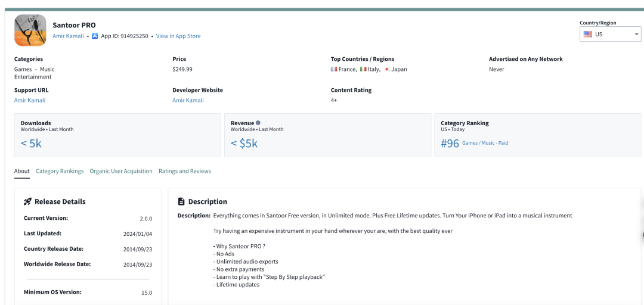Click the Country/Region dropdown arrow
The height and width of the screenshot is (305, 644).
pos(637,35)
